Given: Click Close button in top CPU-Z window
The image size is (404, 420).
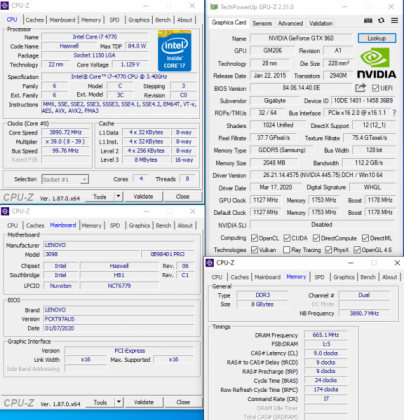Looking at the screenshot, I should coord(183,196).
